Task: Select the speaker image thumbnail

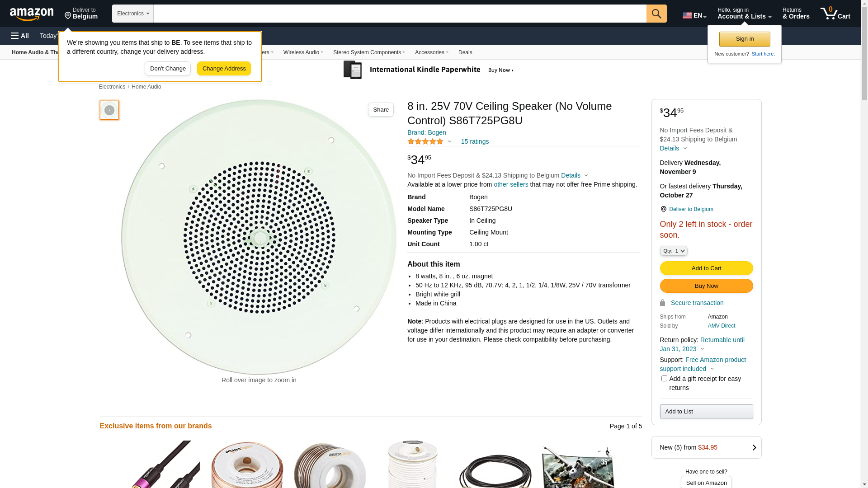Action: (109, 110)
